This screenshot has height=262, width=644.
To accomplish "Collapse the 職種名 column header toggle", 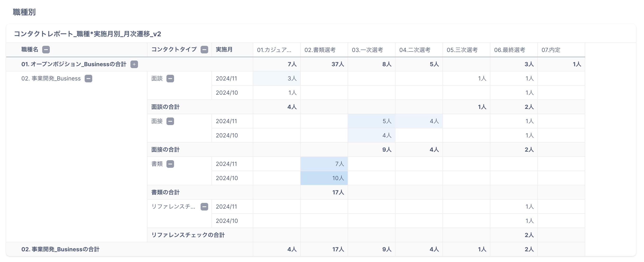I will click(x=46, y=50).
